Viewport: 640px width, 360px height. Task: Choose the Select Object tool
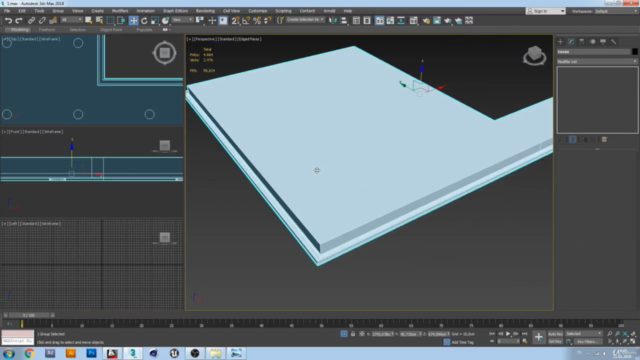[89, 20]
